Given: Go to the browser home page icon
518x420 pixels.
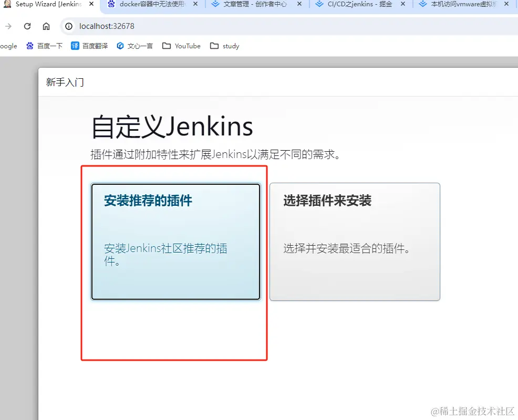Looking at the screenshot, I should tap(46, 26).
